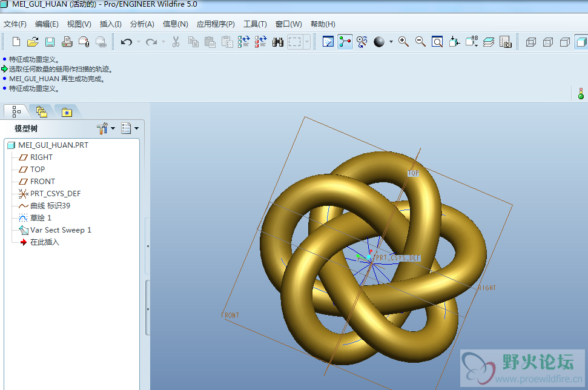Open the 帮助(H) menu
This screenshot has height=390, width=588.
[323, 24]
